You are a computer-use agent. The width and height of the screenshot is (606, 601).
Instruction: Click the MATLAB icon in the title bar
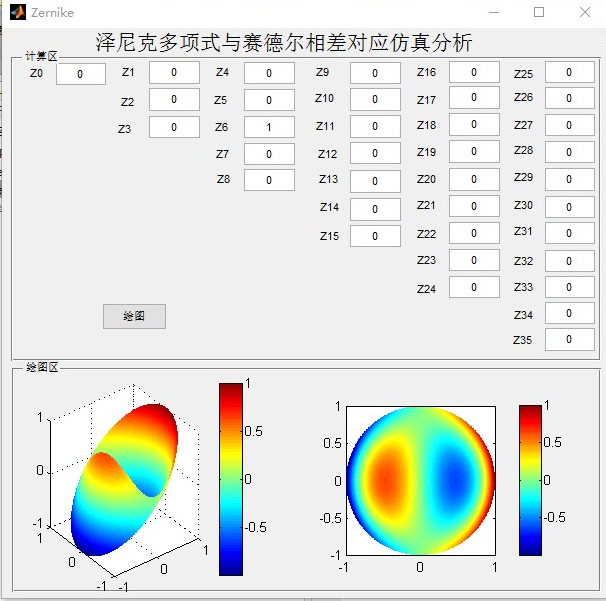[x=18, y=12]
